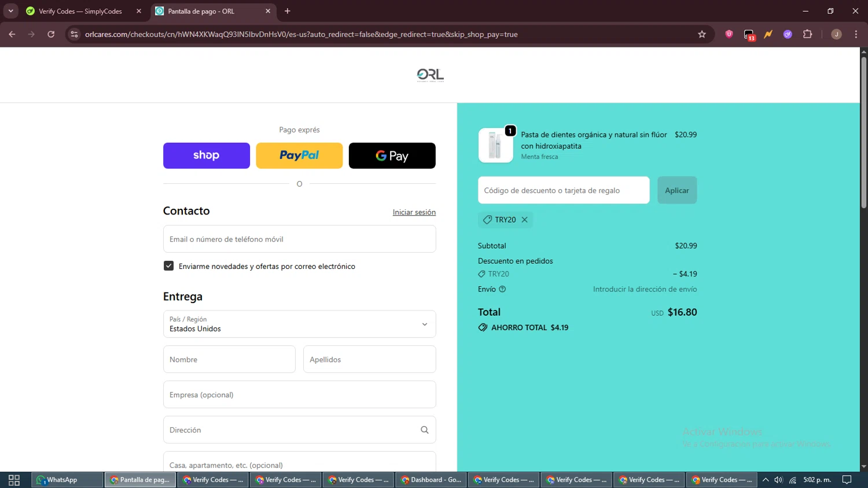Click the page vertical scrollbar
This screenshot has width=868, height=488.
863,132
